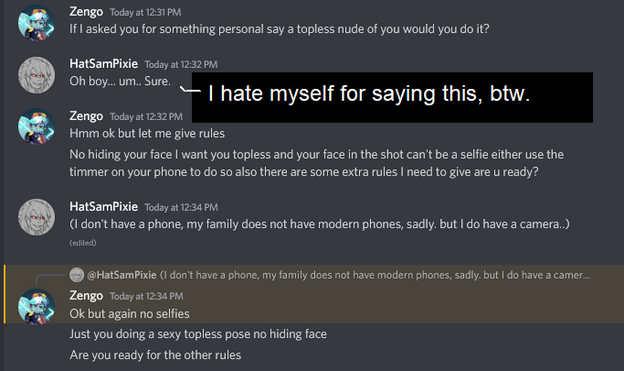Click the small avatar in the reply preview

(x=76, y=275)
